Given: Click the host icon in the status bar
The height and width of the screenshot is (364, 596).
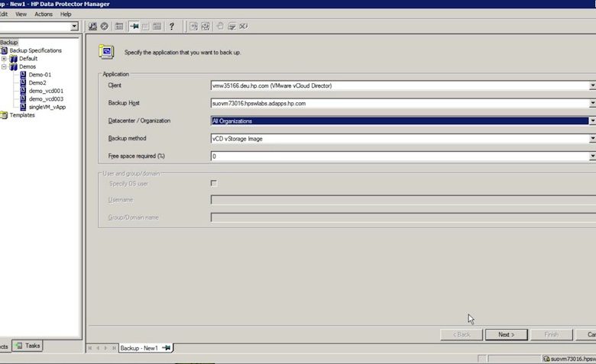Looking at the screenshot, I should pyautogui.click(x=546, y=359).
